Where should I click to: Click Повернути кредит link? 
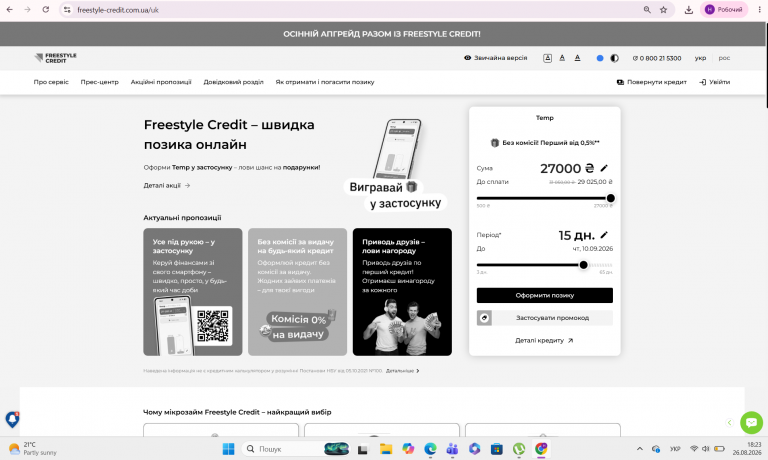651,82
